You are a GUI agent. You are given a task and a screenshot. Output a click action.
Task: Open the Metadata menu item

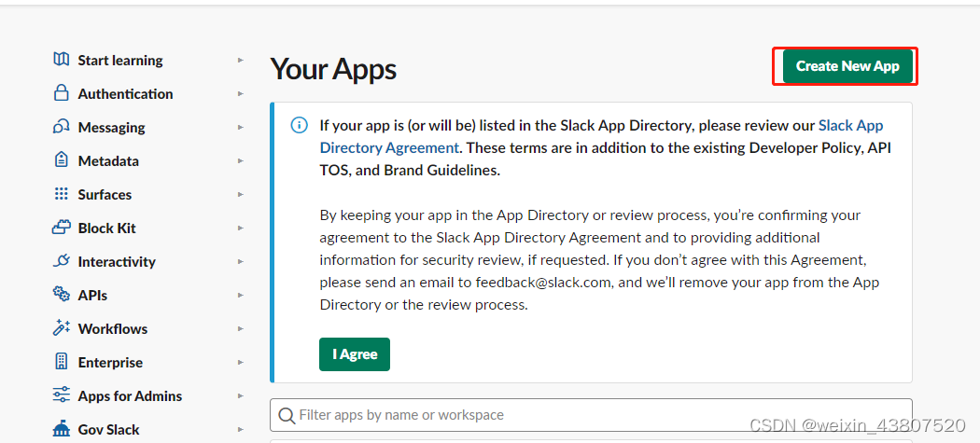[x=108, y=161]
